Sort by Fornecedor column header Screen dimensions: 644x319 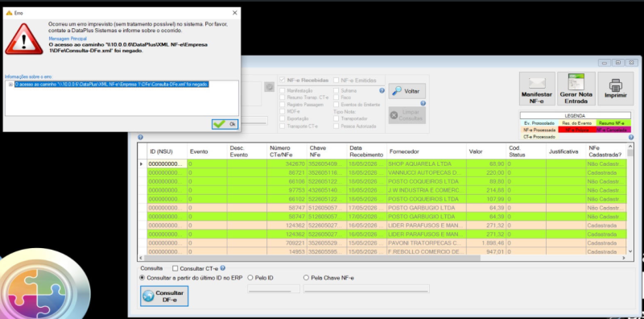pyautogui.click(x=427, y=151)
